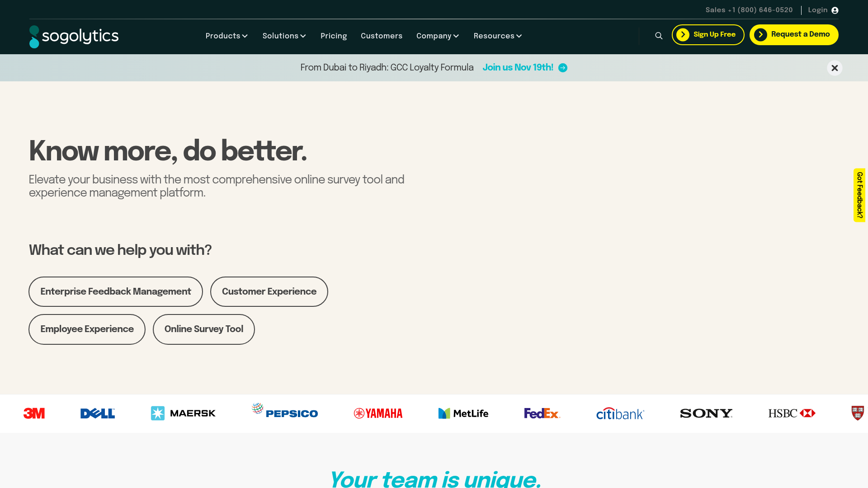Screen dimensions: 868x488
Task: Open the Got Feedback? side tab
Action: point(859,195)
